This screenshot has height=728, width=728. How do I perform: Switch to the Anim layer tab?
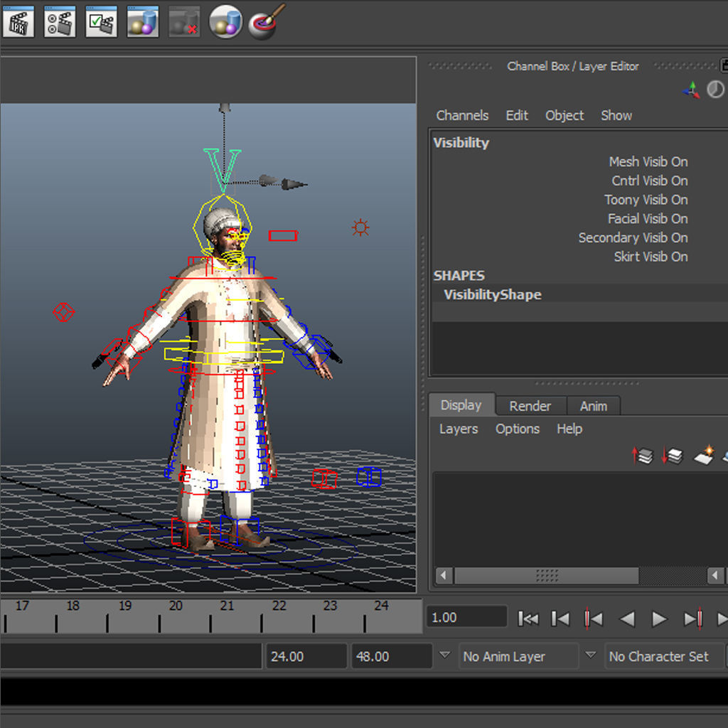point(594,406)
